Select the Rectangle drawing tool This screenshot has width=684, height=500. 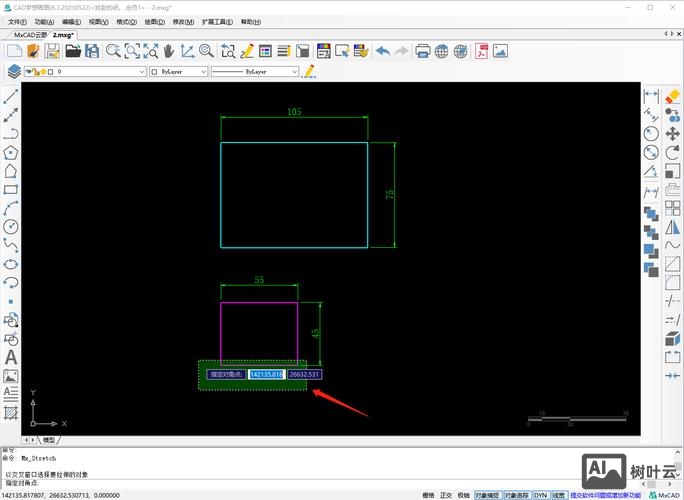(11, 189)
